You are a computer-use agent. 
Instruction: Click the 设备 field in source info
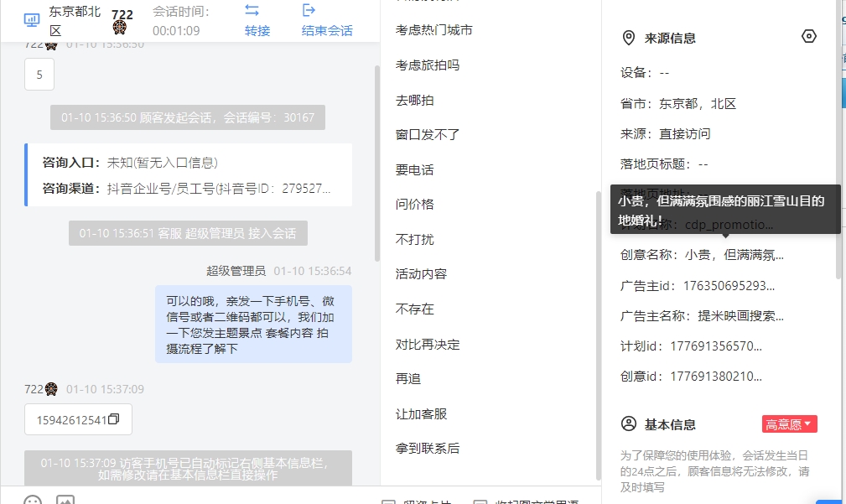pyautogui.click(x=645, y=73)
